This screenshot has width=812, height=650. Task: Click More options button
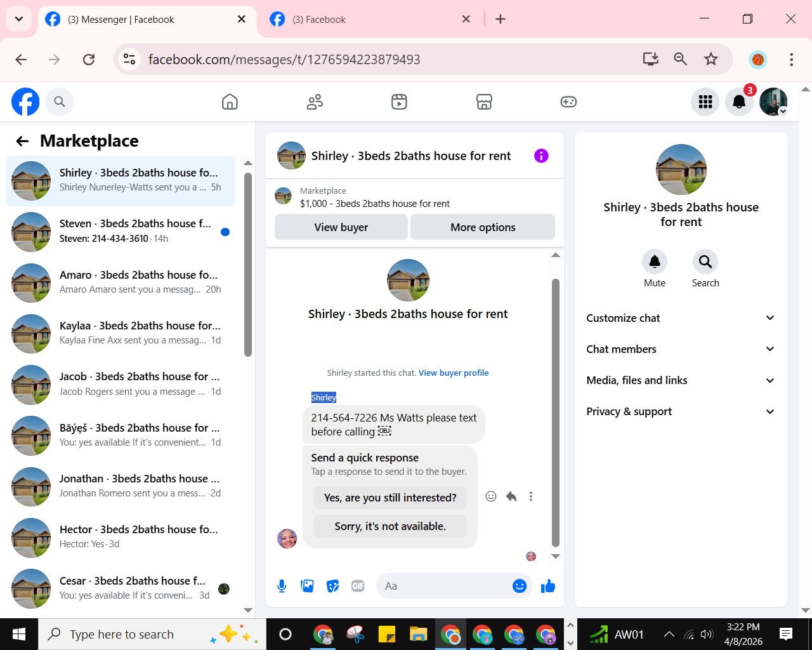483,227
